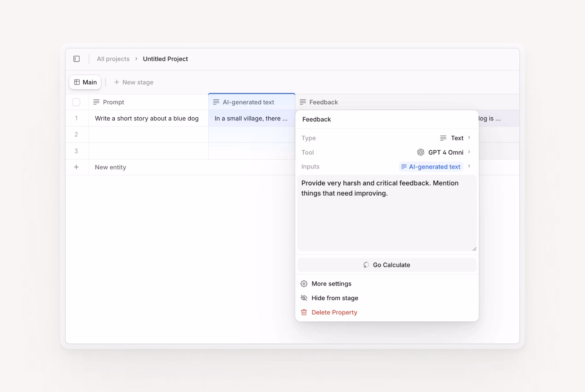Click the Delete Property trash icon

304,312
